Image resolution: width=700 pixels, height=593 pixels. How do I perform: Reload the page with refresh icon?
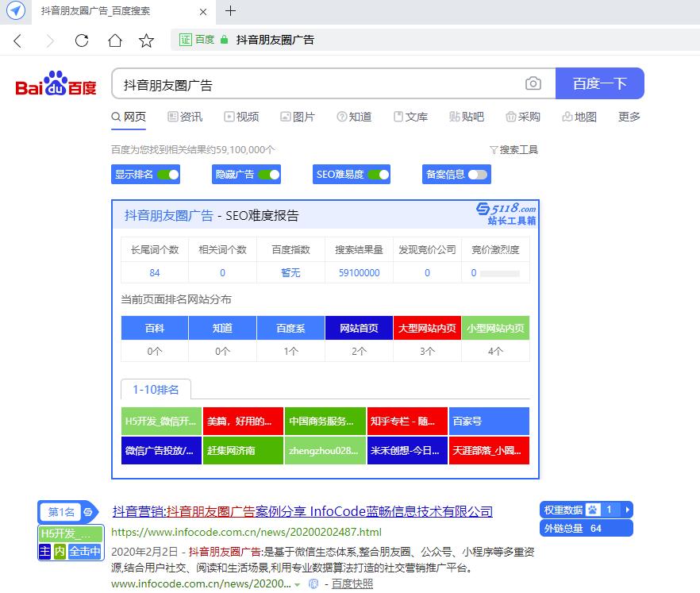[x=82, y=40]
